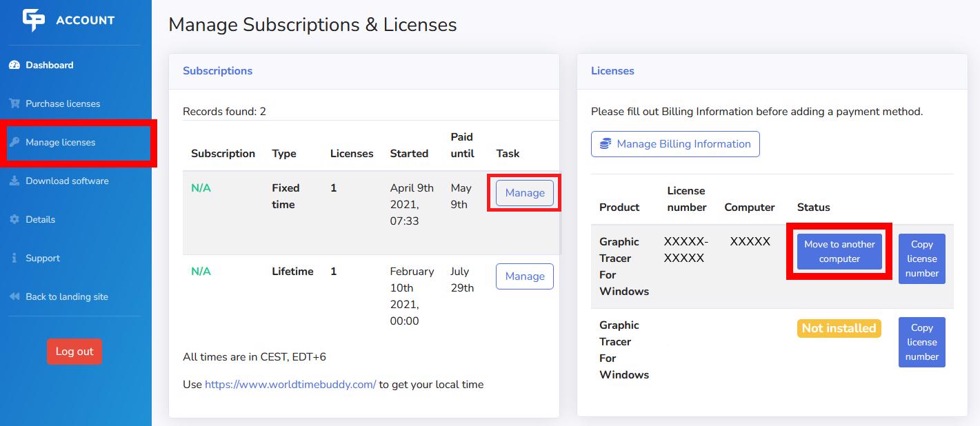Click the download icon in the sidebar
This screenshot has width=980, height=426.
coord(14,181)
